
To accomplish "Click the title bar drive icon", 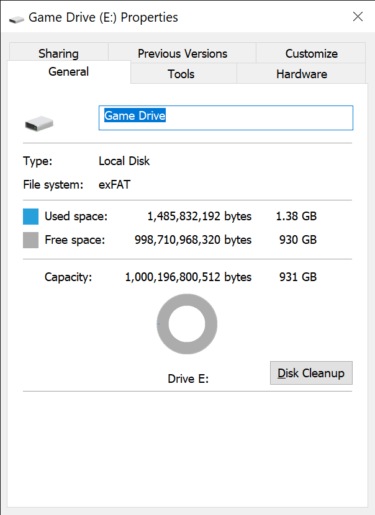I will (16, 19).
